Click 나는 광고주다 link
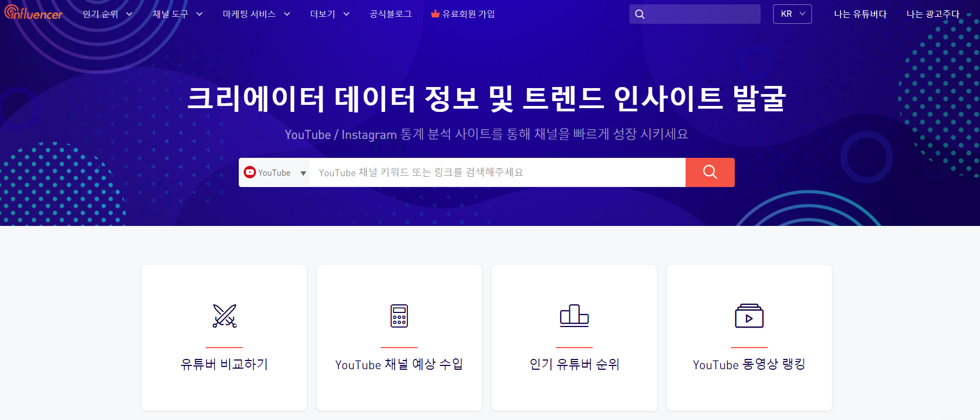The height and width of the screenshot is (420, 980). [x=933, y=14]
